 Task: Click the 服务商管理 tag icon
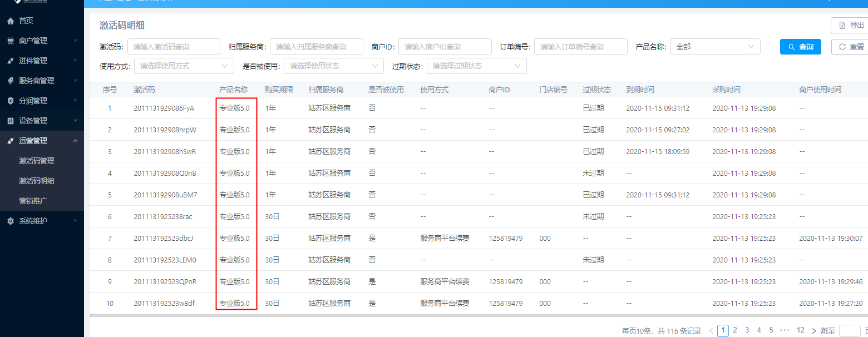pyautogui.click(x=10, y=81)
